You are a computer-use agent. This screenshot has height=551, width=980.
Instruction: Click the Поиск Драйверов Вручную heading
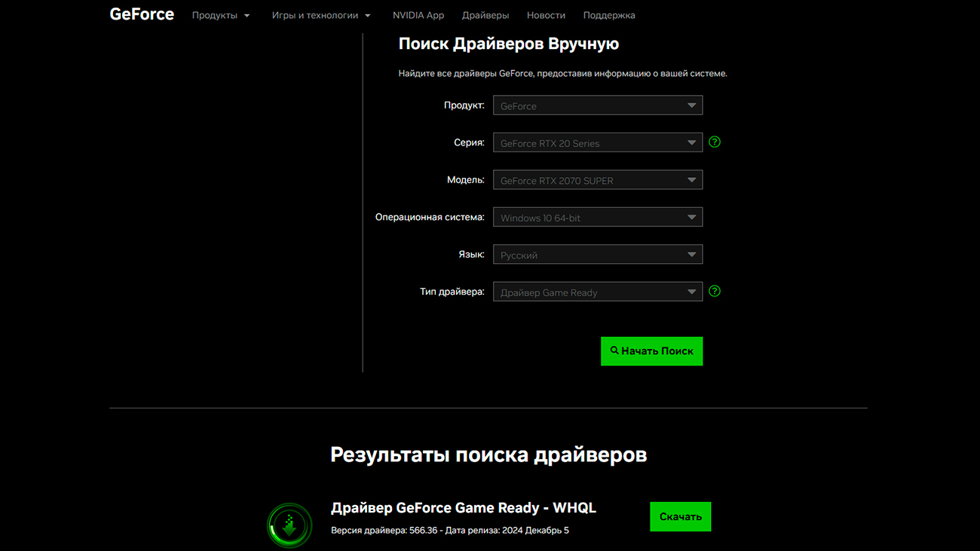pyautogui.click(x=509, y=44)
